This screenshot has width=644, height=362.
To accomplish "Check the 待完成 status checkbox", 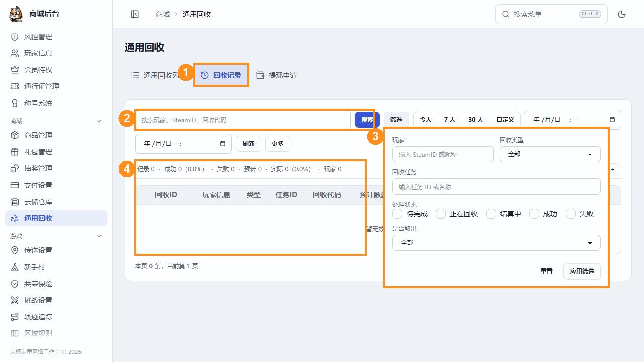I will (397, 214).
